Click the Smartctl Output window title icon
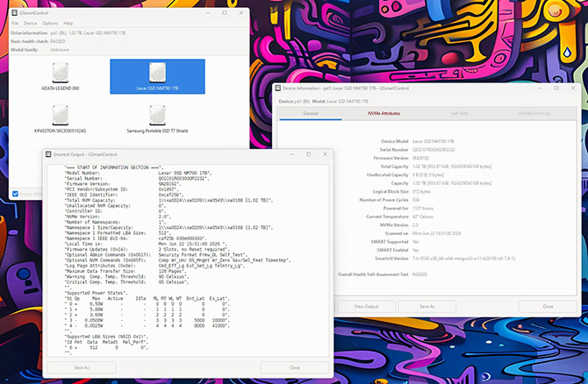This screenshot has height=384, width=588. 48,154
